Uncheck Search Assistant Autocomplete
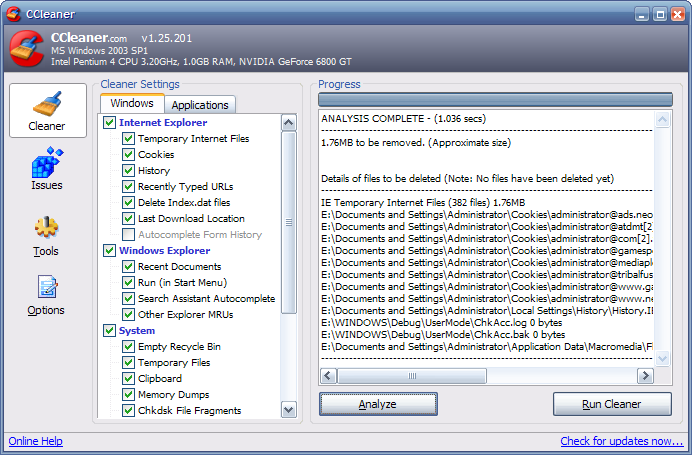The height and width of the screenshot is (455, 692). pyautogui.click(x=128, y=298)
